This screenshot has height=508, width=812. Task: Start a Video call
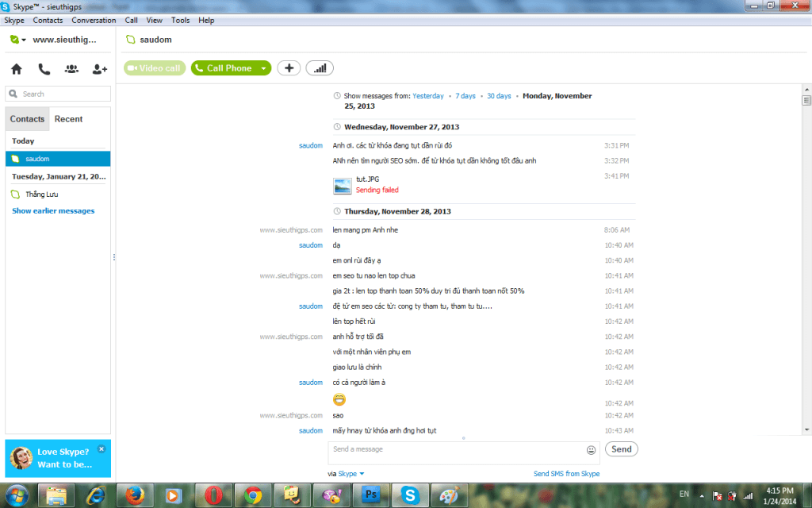tap(155, 68)
